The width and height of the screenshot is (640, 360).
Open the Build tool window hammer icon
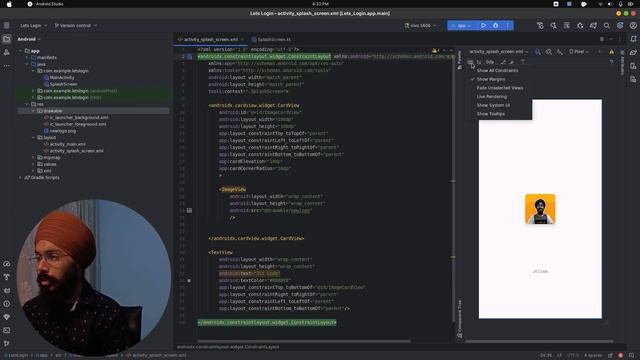[x=7, y=277]
